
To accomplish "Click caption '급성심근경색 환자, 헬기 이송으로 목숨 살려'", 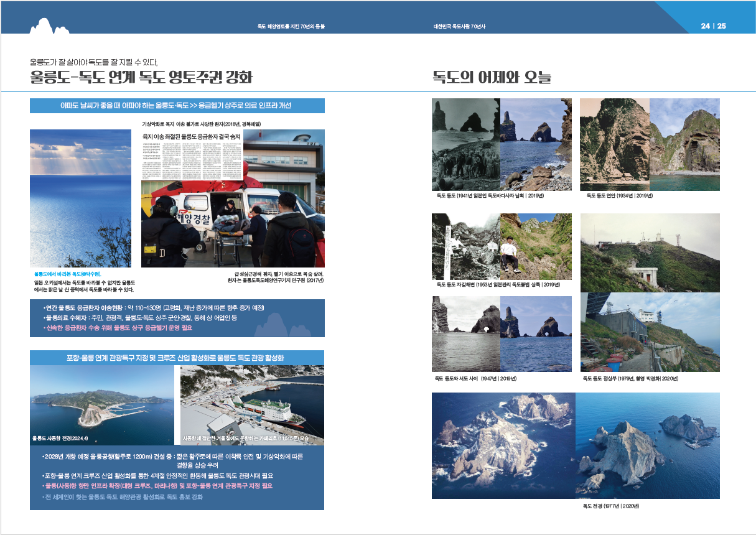I will coord(279,273).
